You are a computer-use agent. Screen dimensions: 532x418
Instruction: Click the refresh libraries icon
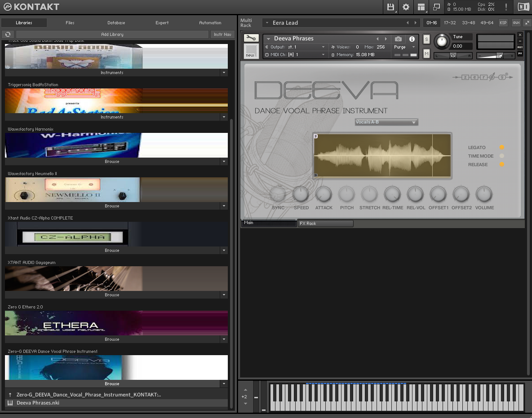coord(8,34)
